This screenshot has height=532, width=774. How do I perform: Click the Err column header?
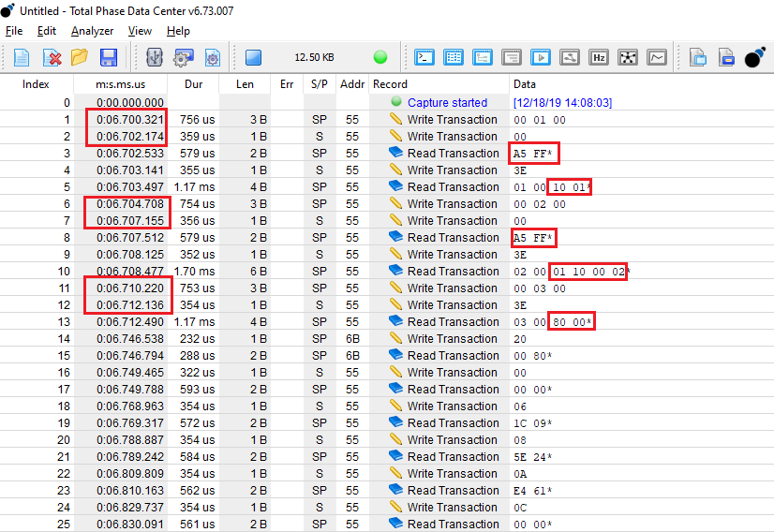pyautogui.click(x=287, y=84)
